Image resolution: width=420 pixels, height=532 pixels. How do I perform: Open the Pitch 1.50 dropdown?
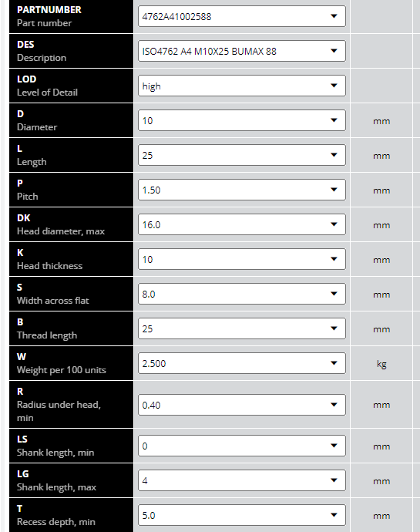pyautogui.click(x=241, y=190)
